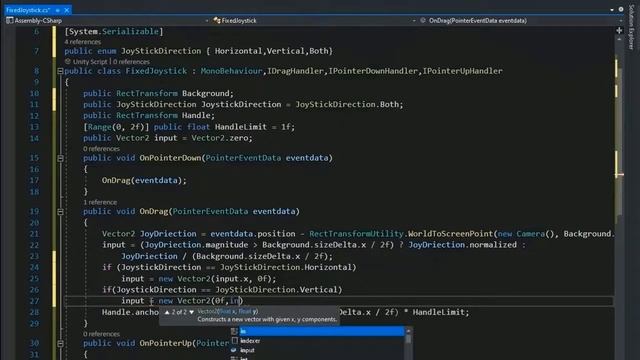Collapse the FixedJoystick class block
Viewport: 640px width, 360px height.
[60, 71]
